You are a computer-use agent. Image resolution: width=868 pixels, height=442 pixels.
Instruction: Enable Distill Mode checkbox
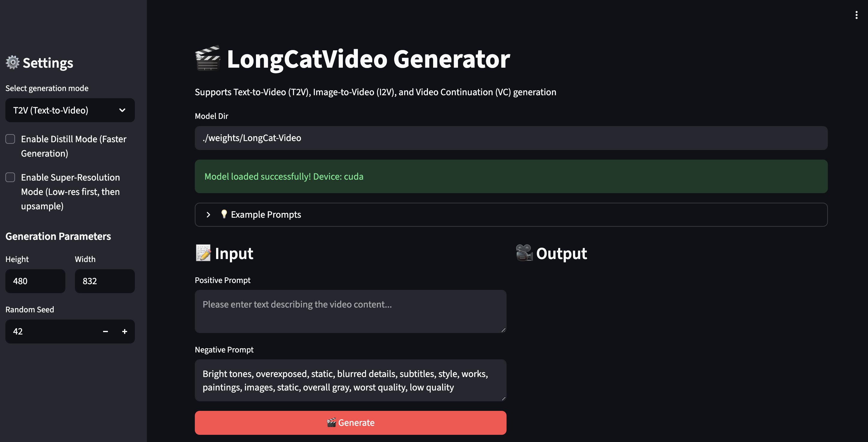10,139
